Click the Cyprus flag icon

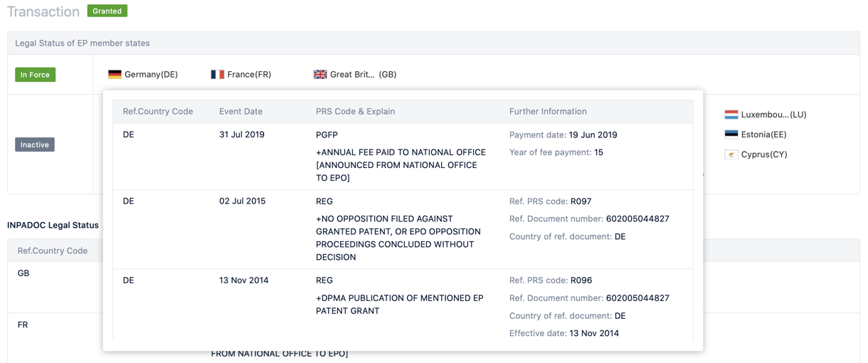click(731, 154)
